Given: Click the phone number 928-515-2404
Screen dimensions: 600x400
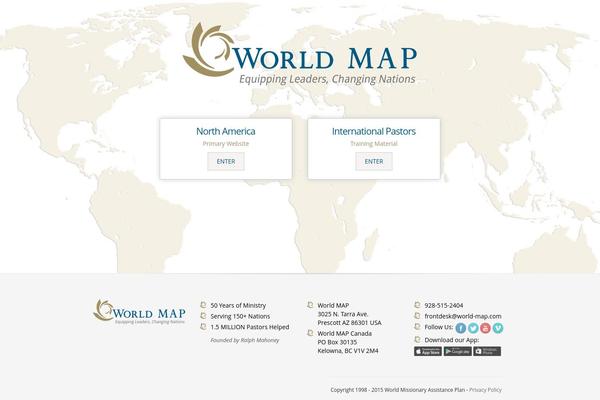Looking at the screenshot, I should coord(443,305).
